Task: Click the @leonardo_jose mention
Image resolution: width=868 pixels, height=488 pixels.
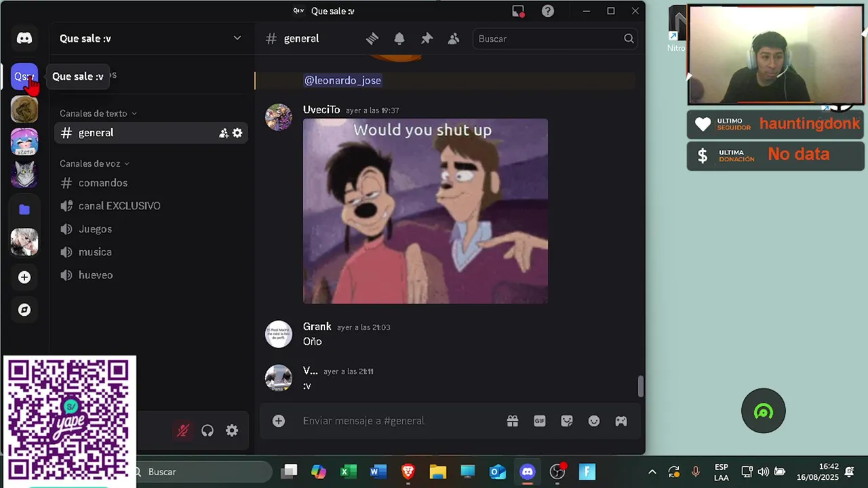Action: [342, 81]
